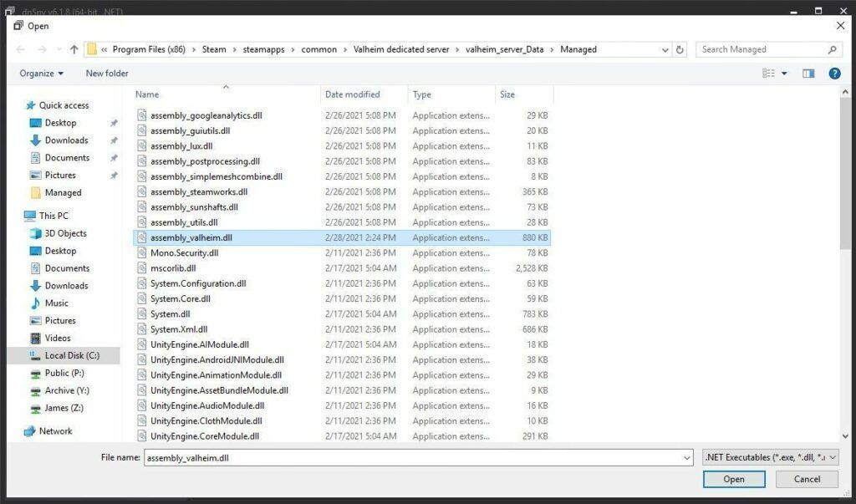The height and width of the screenshot is (504, 856).
Task: Open pinned Downloads under Quick access
Action: click(66, 140)
